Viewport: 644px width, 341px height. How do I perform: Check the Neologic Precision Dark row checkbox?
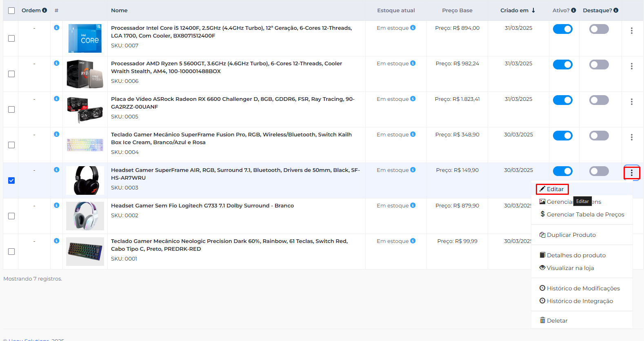coord(11,252)
